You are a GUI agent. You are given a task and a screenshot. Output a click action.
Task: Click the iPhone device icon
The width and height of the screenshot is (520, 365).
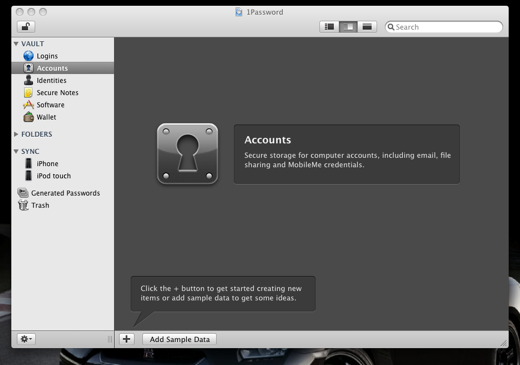pyautogui.click(x=29, y=163)
